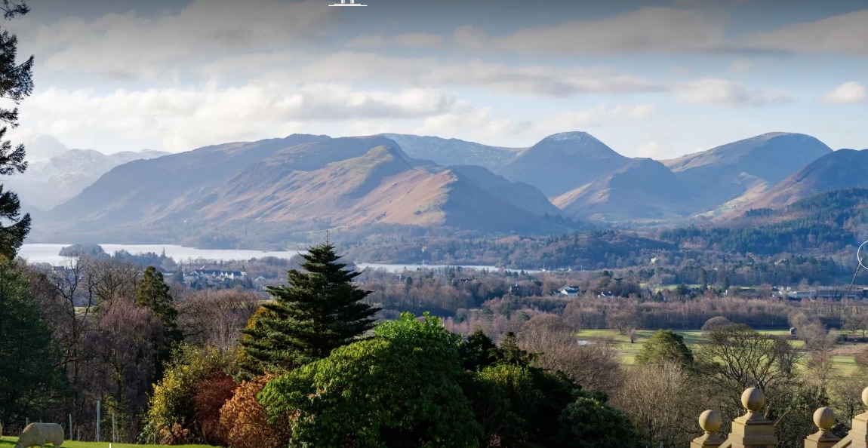This screenshot has width=868, height=448.
Task: Click the snow-dusted pointed mountain peak
Action: pos(572,143)
